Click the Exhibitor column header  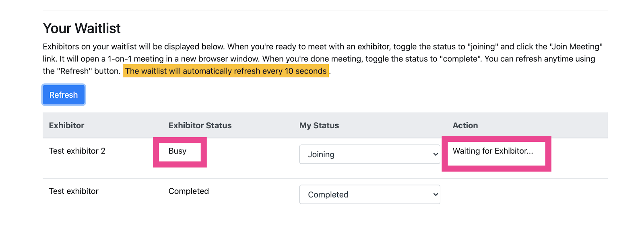66,125
